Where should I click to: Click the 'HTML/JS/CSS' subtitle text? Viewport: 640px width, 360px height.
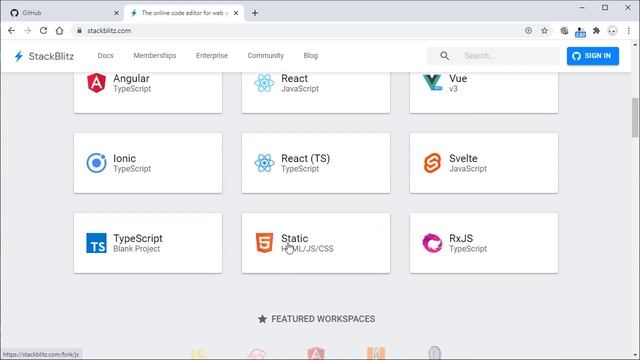307,249
